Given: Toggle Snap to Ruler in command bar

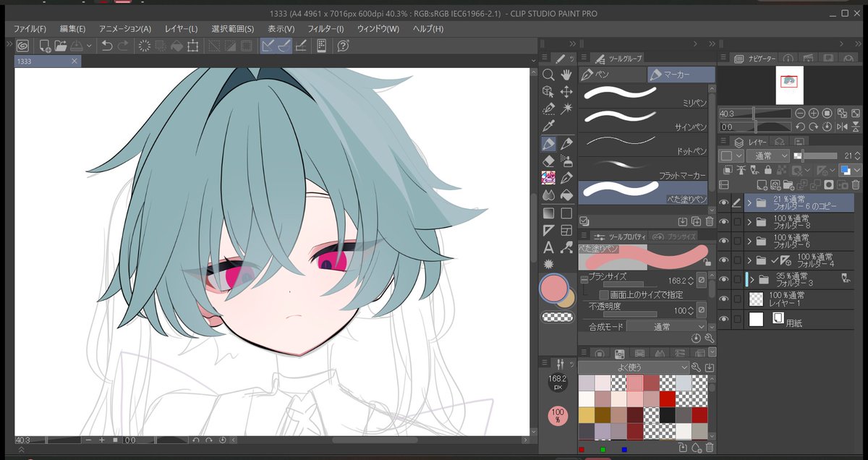Looking at the screenshot, I should pos(268,46).
